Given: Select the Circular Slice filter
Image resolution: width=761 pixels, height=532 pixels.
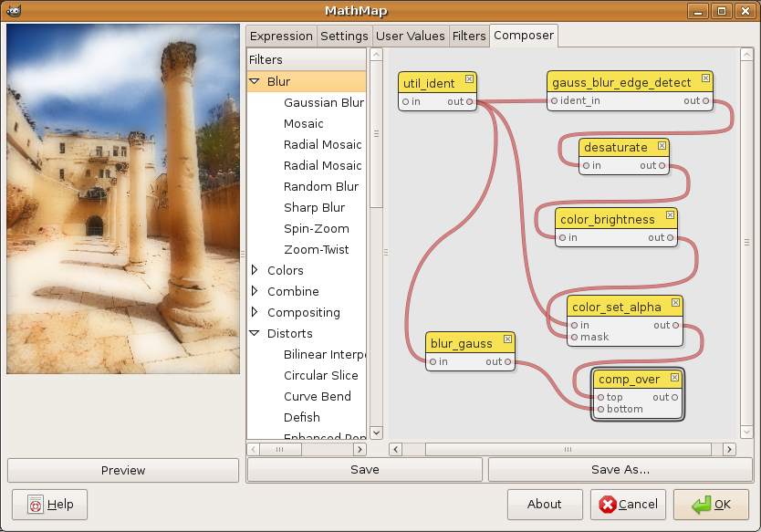Looking at the screenshot, I should (x=321, y=375).
